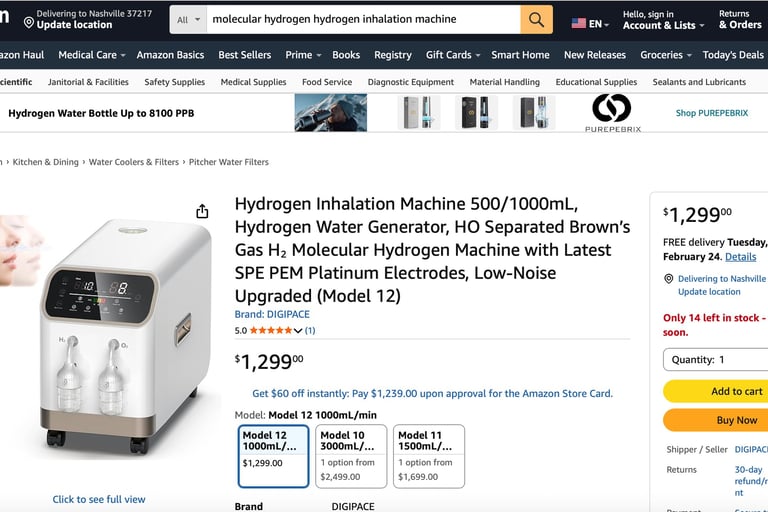
Task: Click the PUREPEBRIX brand logo
Action: coord(612,113)
